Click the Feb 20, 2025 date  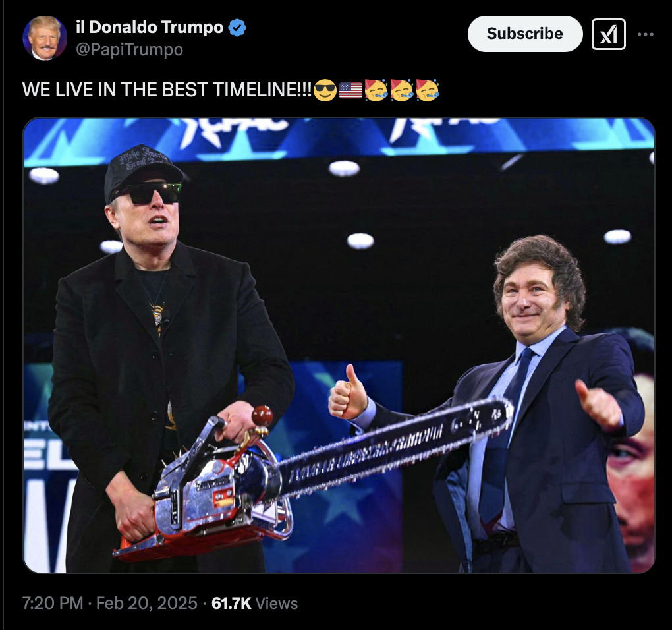tap(146, 603)
